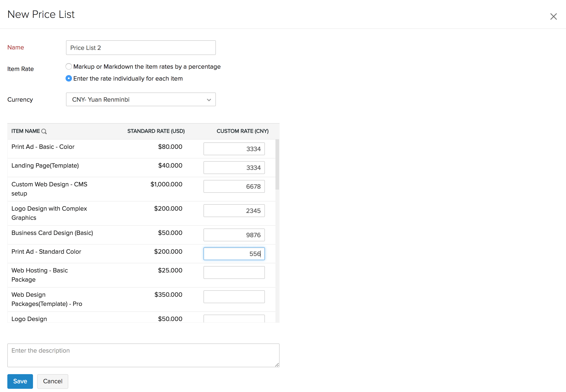Click empty rate field for Web Hosting - Basic Package
The height and width of the screenshot is (392, 566).
pyautogui.click(x=234, y=272)
